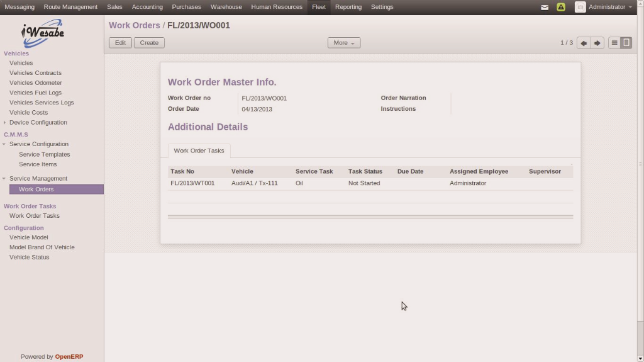This screenshot has width=644, height=362.
Task: Go to previous record arrow
Action: (584, 43)
